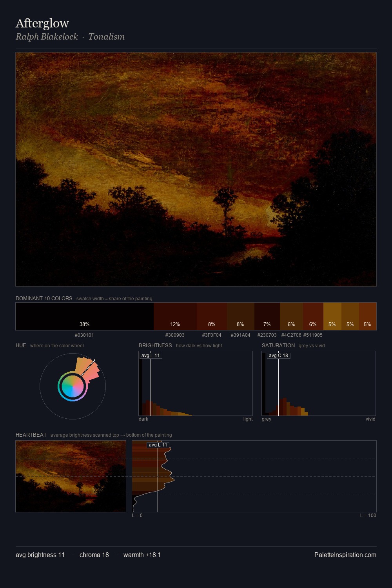Click footer text "warmth +18.1"
This screenshot has height=588, width=392.
[x=142, y=555]
